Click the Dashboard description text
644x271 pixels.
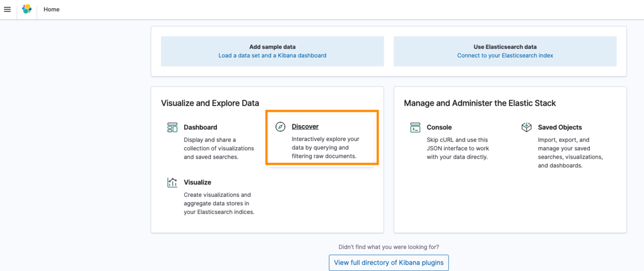pos(219,148)
